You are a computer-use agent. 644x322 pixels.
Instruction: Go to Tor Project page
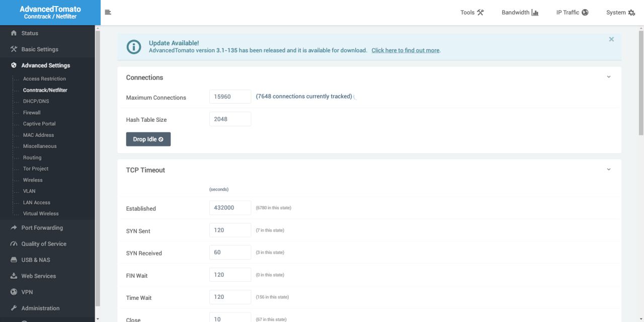click(36, 169)
